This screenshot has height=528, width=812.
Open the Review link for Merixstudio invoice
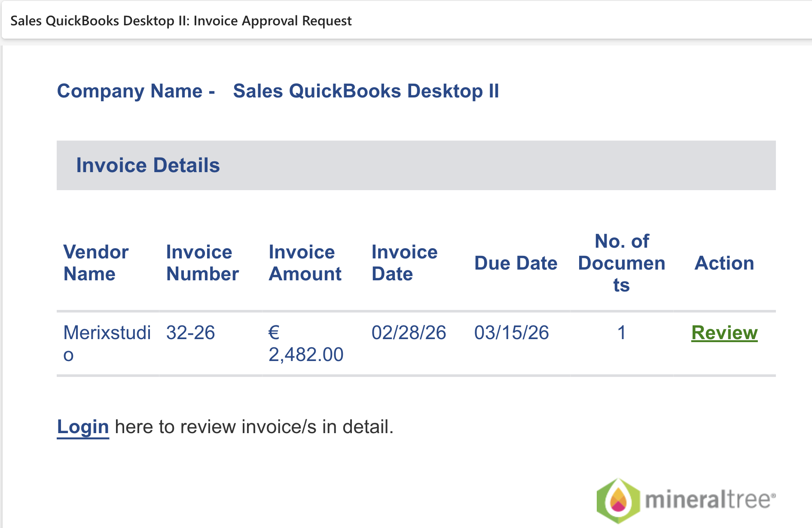click(x=724, y=333)
